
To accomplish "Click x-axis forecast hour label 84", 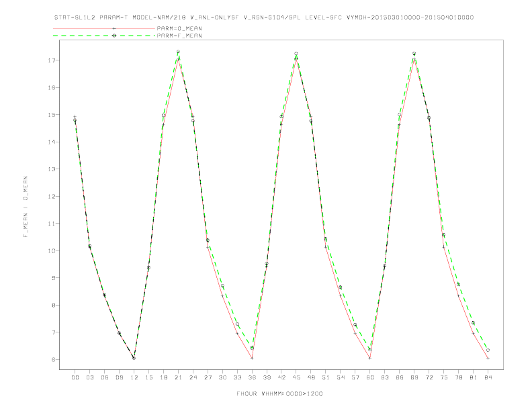I will (x=488, y=377).
